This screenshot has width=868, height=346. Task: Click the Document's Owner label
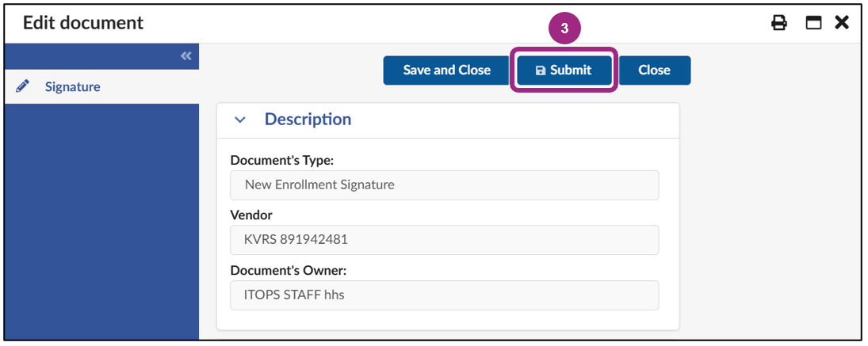[x=289, y=270]
